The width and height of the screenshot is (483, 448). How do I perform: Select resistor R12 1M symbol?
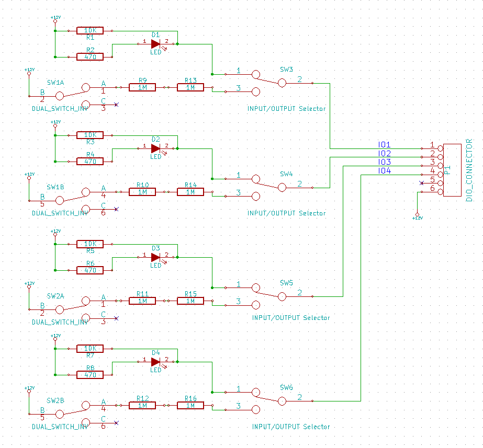pyautogui.click(x=142, y=406)
